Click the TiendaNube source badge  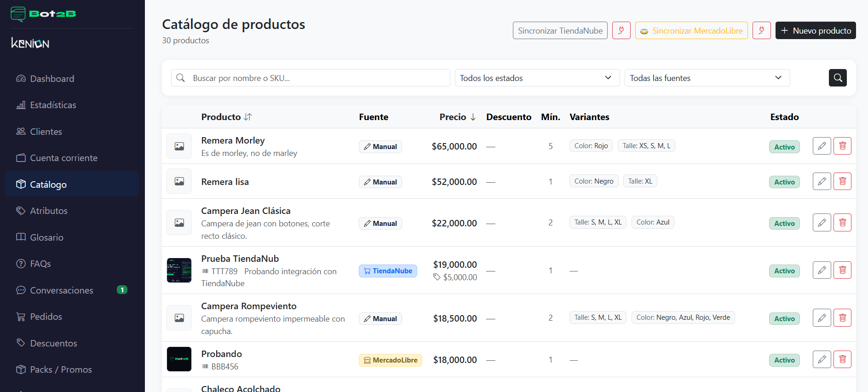tap(388, 271)
